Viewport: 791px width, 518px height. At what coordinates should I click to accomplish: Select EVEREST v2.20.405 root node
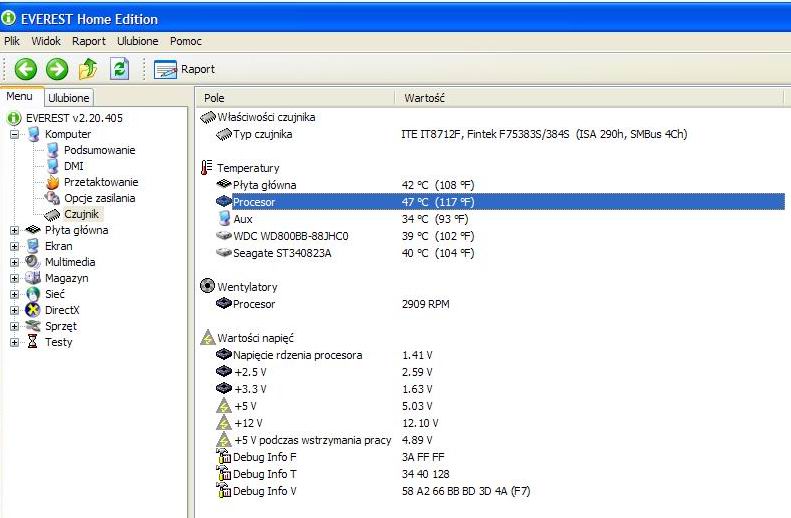[x=74, y=118]
